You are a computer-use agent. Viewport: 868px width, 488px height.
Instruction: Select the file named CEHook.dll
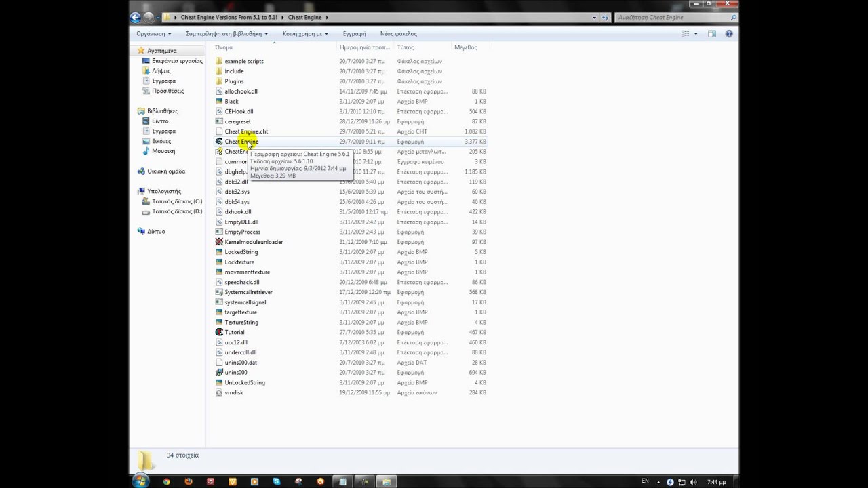(x=239, y=111)
